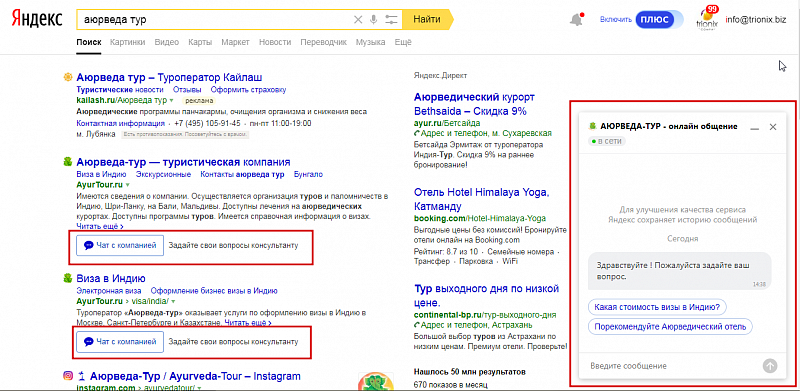Click Читать ещё under Аюрведа-тур description
The height and width of the screenshot is (391, 800).
click(x=100, y=226)
